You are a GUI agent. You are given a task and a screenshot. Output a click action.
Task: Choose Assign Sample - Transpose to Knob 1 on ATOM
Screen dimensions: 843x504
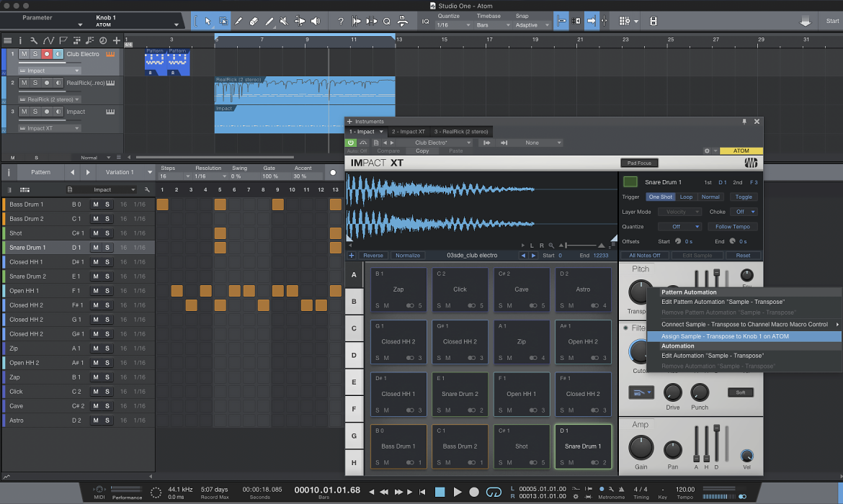[x=744, y=336]
